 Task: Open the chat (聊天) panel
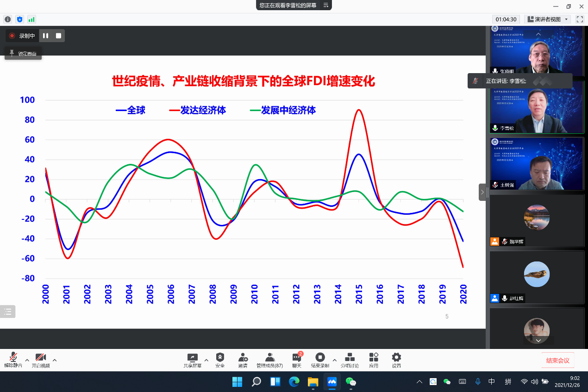tap(297, 360)
